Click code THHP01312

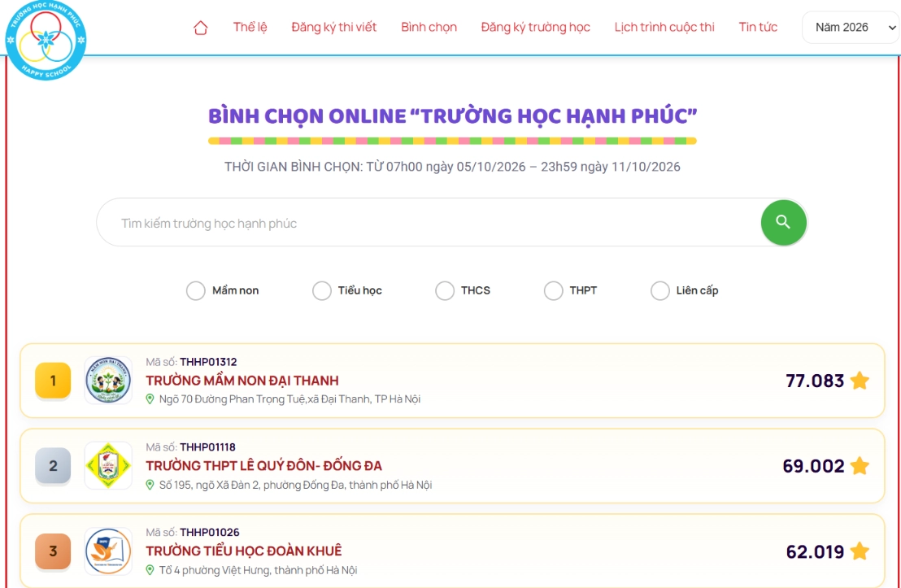click(208, 362)
